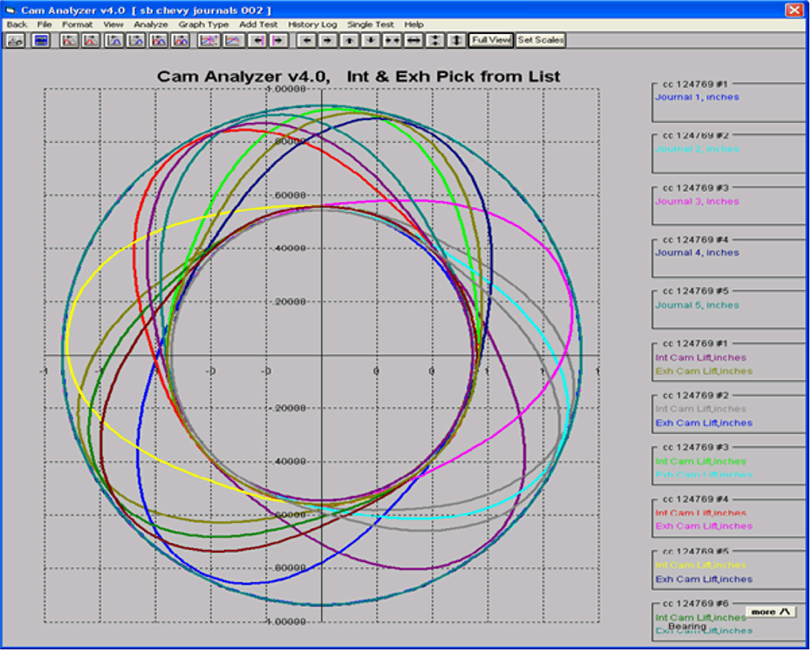Image resolution: width=812 pixels, height=652 pixels.
Task: Click the olive Exh Cam Lift entry for #1
Action: point(704,371)
